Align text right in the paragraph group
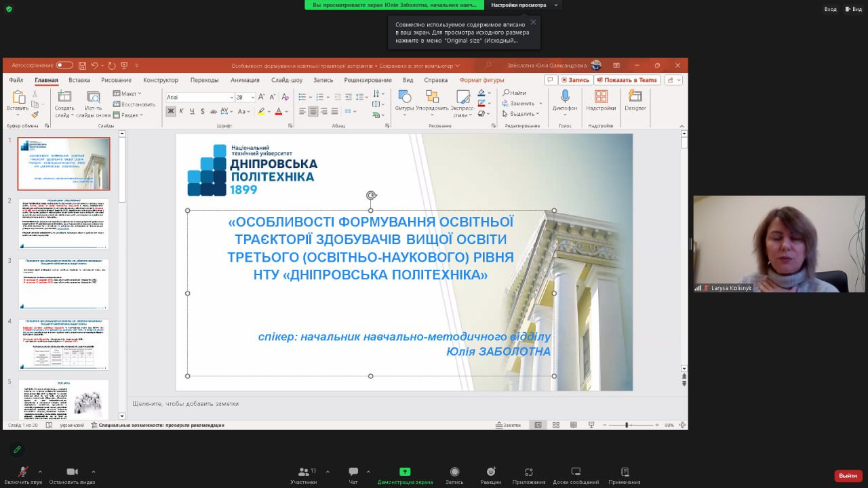Viewport: 868px width, 488px height. [324, 111]
